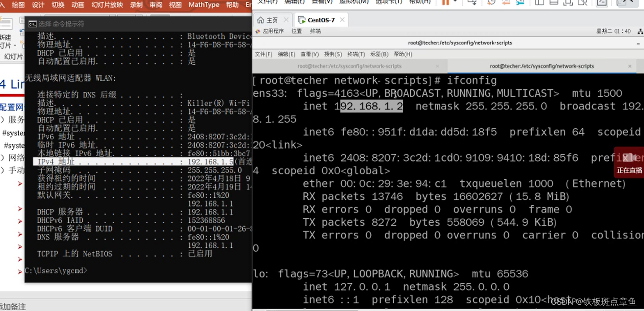Image resolution: width=644 pixels, height=311 pixels.
Task: Open the terminal 标签(B) menu
Action: point(379,54)
